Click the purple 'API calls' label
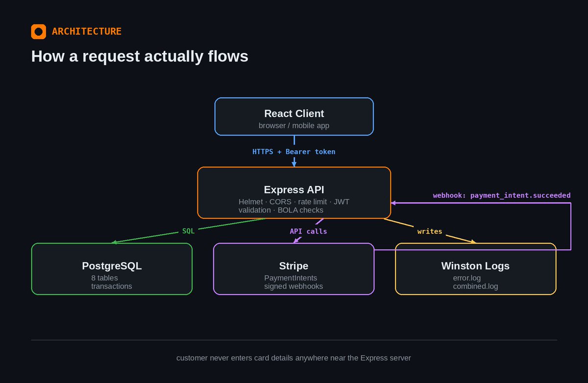 [x=308, y=231]
